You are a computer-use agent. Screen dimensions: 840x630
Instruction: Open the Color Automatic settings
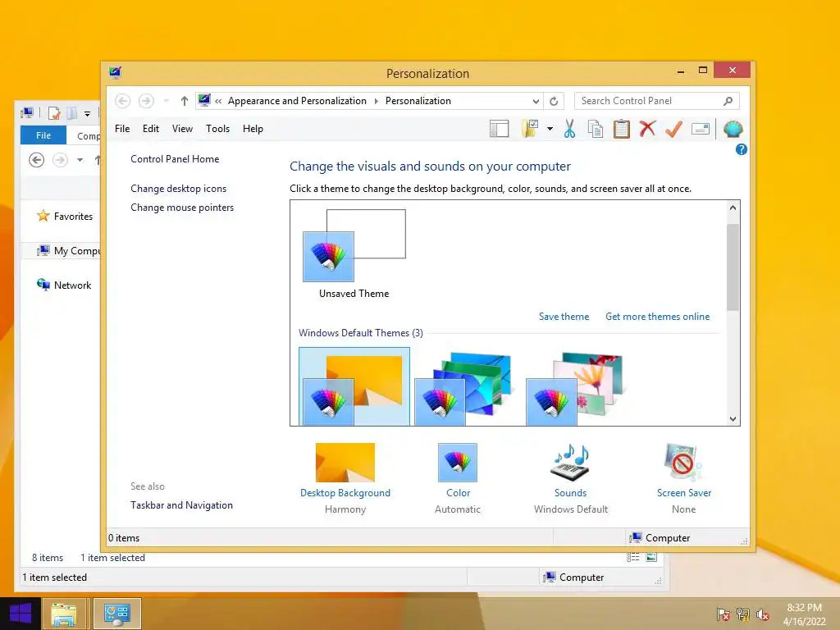point(458,478)
